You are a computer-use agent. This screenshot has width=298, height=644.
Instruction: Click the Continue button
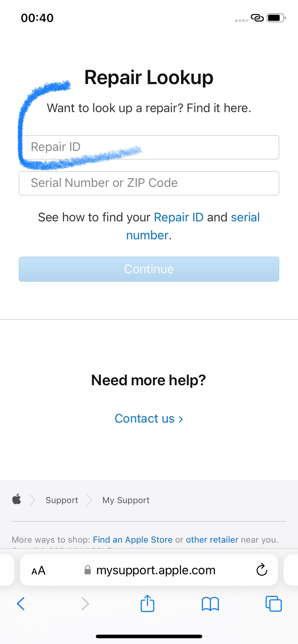point(149,269)
